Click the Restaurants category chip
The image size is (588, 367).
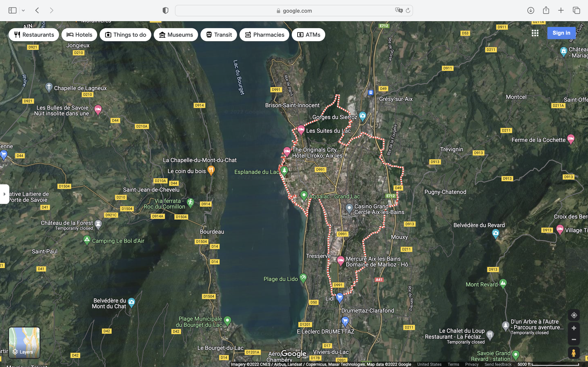pyautogui.click(x=34, y=35)
